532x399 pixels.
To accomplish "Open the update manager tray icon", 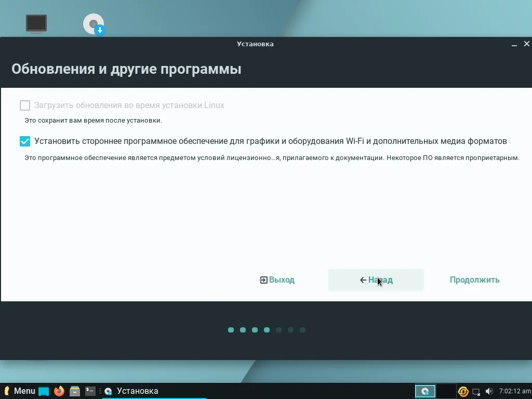I will pos(462,391).
